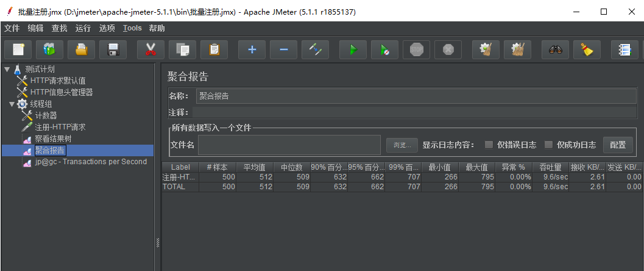The height and width of the screenshot is (271, 644).
Task: Open the Templates icon in toolbar
Action: coord(49,50)
